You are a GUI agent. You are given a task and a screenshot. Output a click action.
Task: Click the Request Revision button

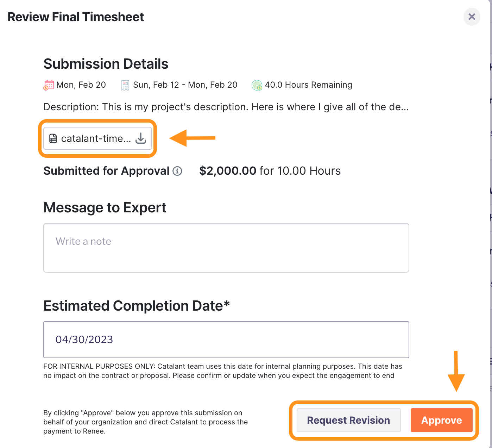tap(348, 420)
